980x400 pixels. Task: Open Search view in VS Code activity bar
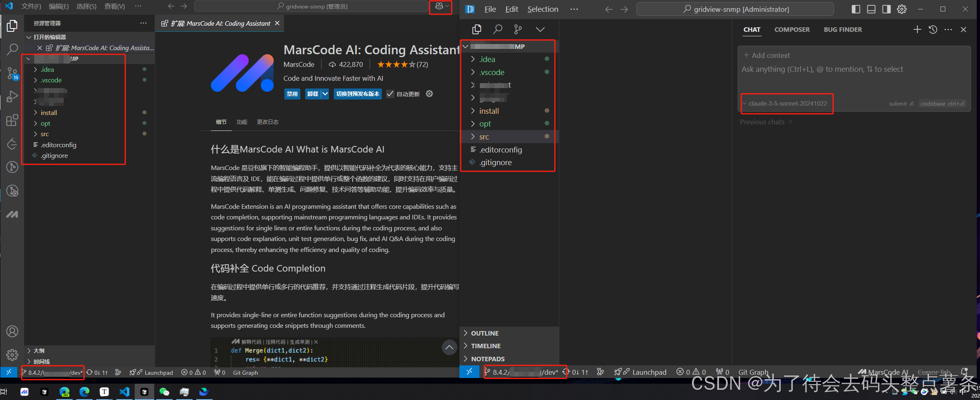tap(12, 49)
